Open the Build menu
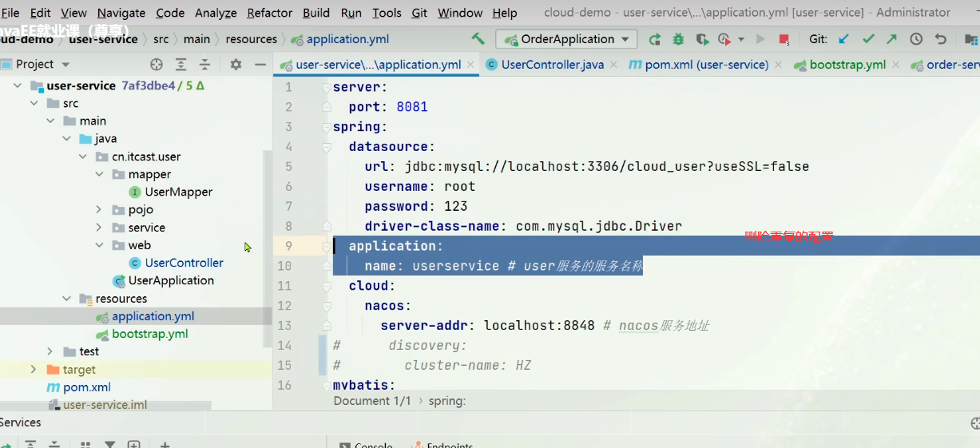 pos(316,13)
